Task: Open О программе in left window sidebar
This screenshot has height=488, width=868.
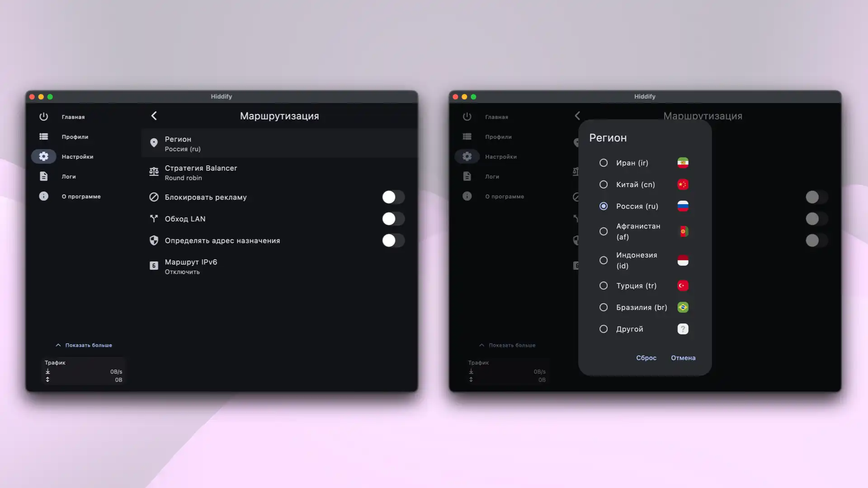Action: coord(81,196)
